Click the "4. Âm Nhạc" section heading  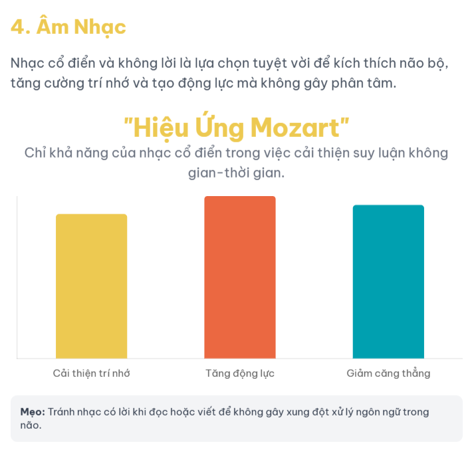[x=68, y=27]
